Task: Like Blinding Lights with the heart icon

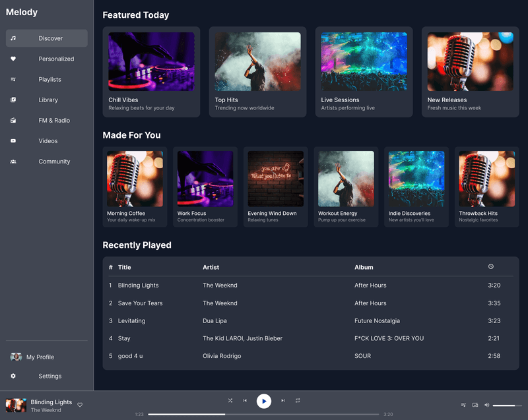Action: (x=80, y=405)
